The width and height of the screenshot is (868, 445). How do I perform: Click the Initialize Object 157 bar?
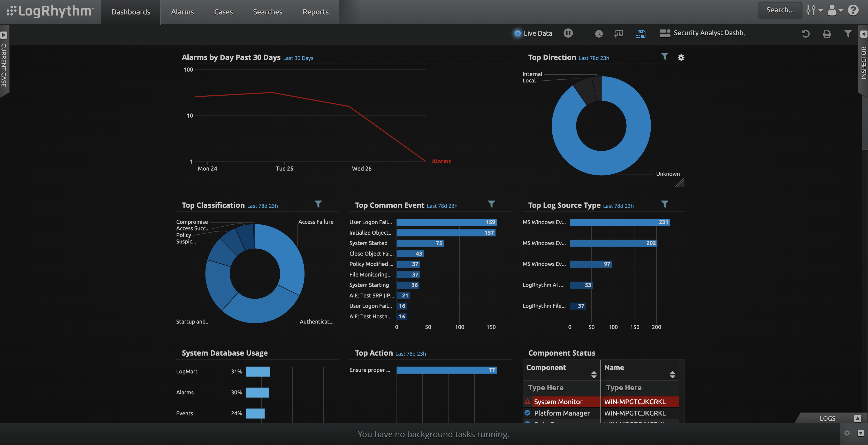(446, 233)
